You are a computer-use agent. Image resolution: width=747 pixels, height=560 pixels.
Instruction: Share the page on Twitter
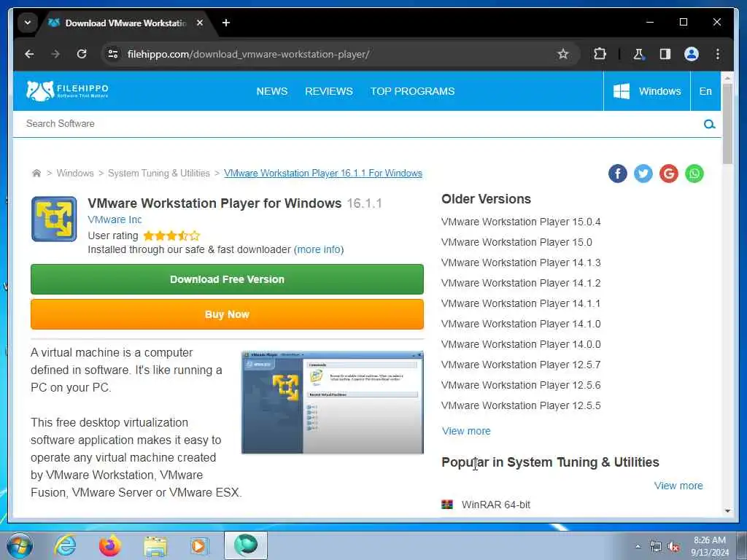pyautogui.click(x=643, y=174)
